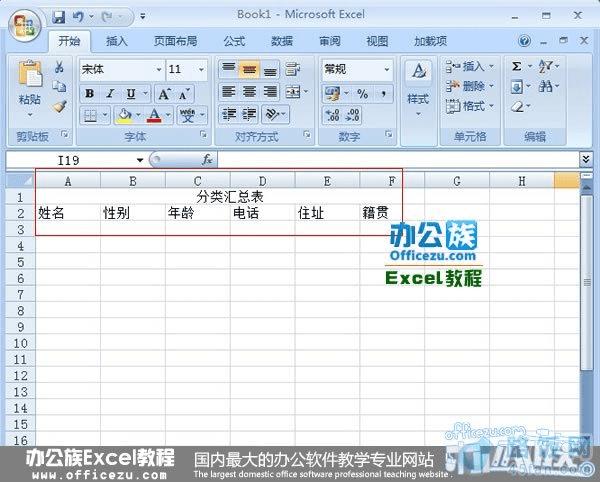Switch to the 加载项 tab

[430, 41]
